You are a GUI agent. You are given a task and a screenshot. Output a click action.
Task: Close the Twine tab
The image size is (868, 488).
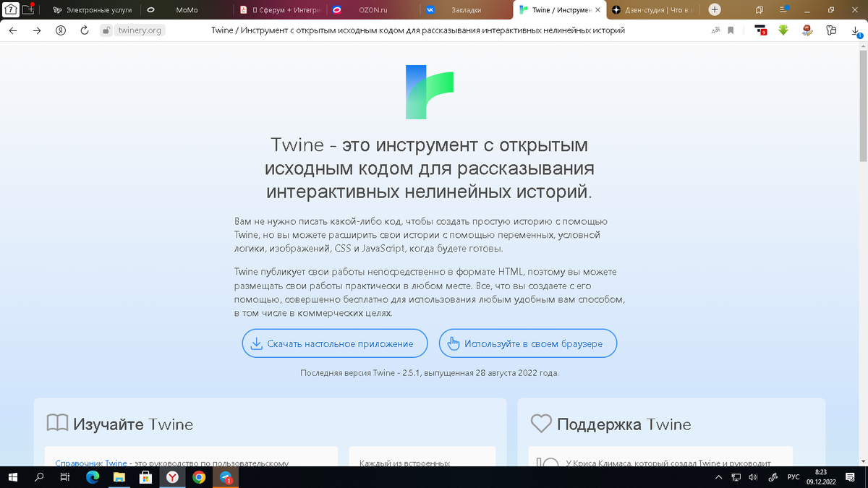pyautogui.click(x=597, y=10)
